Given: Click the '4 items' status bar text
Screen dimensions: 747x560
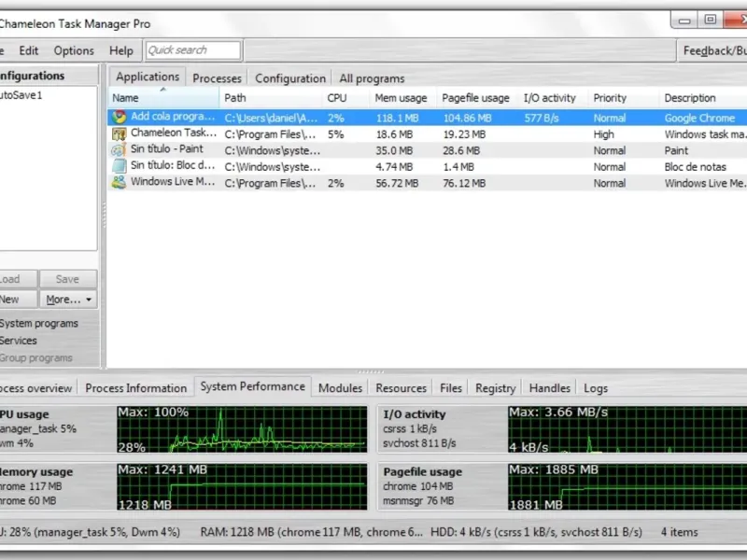Looking at the screenshot, I should 679,532.
